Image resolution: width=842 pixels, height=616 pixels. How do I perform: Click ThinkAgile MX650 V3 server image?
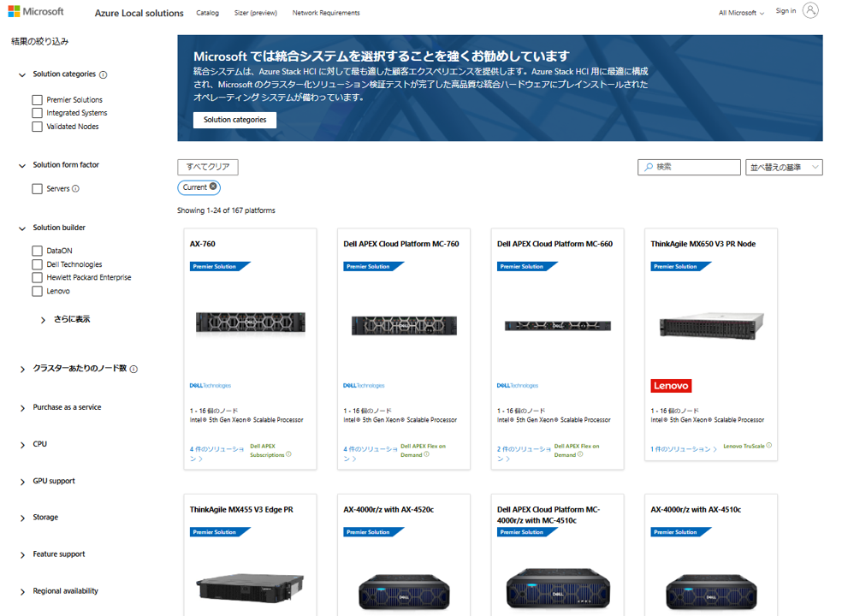(x=712, y=325)
